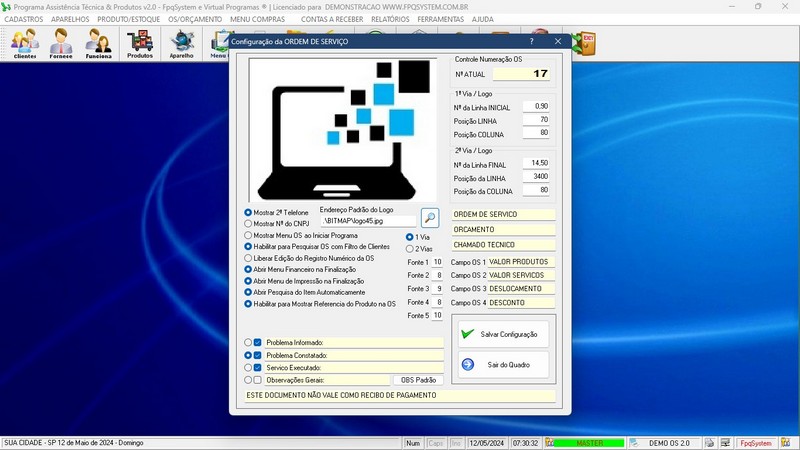Viewport: 800px width, 450px height.
Task: Toggle Abrir Menu Financeiro na Finalização
Action: [x=248, y=269]
